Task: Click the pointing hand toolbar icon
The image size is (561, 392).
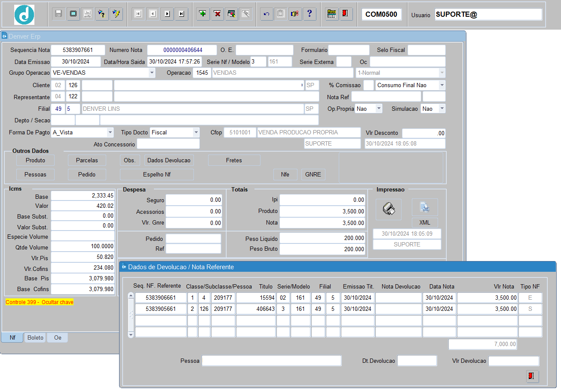Action: (295, 14)
